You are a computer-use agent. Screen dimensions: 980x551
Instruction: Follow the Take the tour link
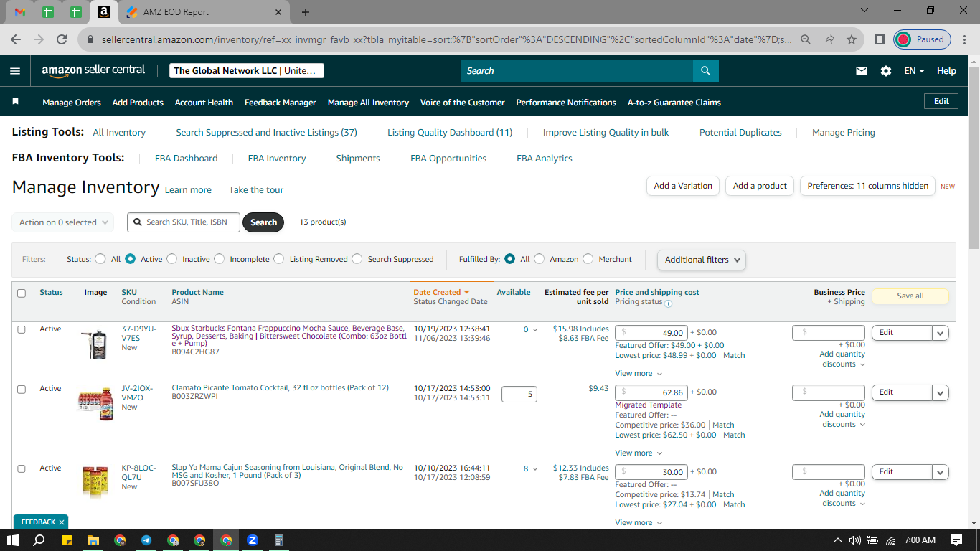coord(256,190)
